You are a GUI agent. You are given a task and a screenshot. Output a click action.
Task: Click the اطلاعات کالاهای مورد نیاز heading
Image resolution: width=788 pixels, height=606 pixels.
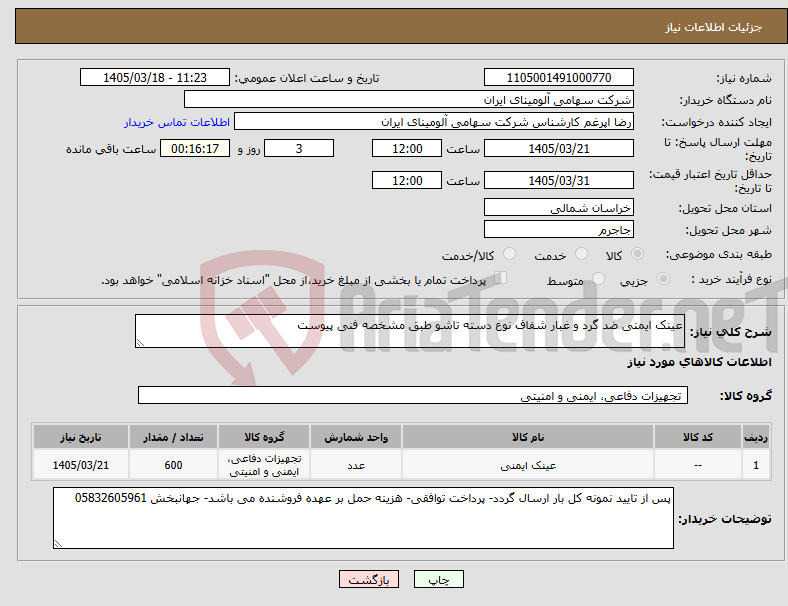tap(699, 362)
